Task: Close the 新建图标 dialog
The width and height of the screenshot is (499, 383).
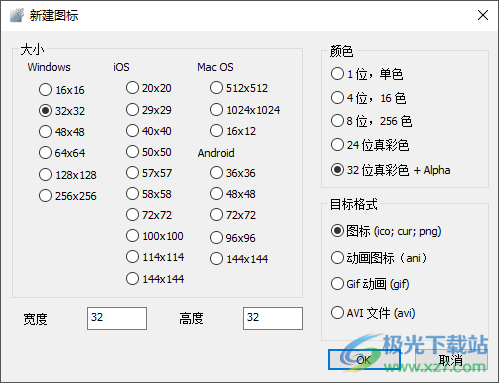Action: tap(483, 15)
